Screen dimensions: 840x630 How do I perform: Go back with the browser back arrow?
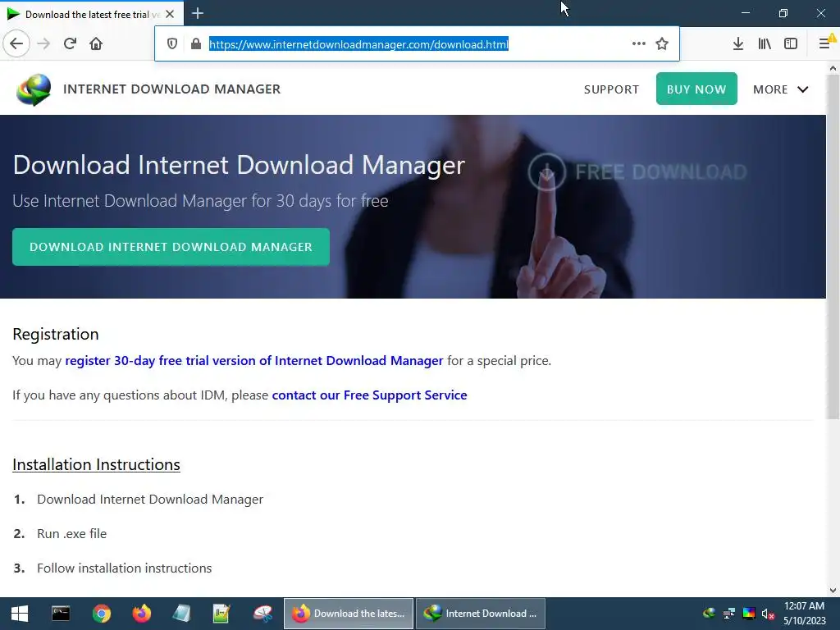16,43
